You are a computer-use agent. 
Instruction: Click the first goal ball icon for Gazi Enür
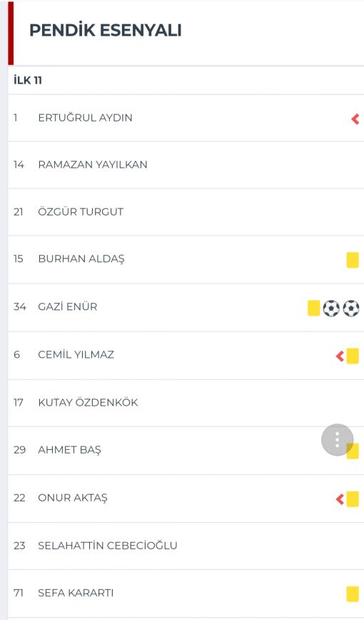[331, 308]
